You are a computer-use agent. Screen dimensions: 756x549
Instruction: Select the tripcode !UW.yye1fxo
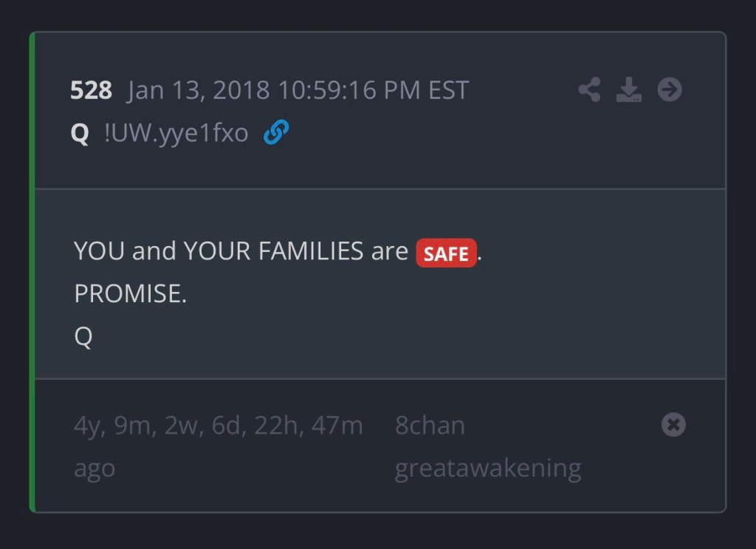click(176, 133)
